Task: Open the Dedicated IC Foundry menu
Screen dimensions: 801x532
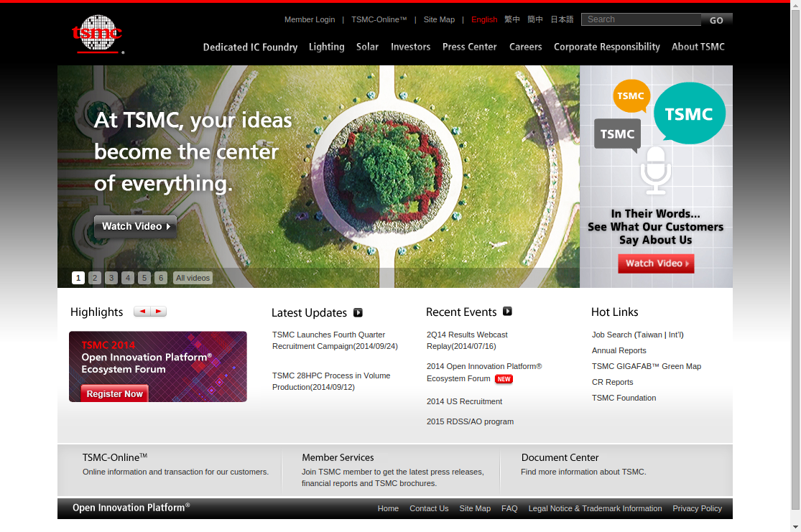Action: pyautogui.click(x=250, y=47)
